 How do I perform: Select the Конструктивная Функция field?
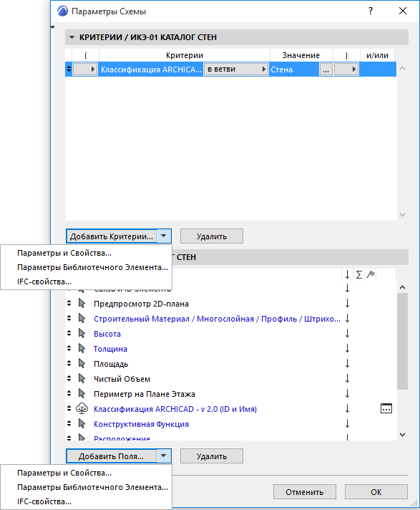tap(141, 424)
